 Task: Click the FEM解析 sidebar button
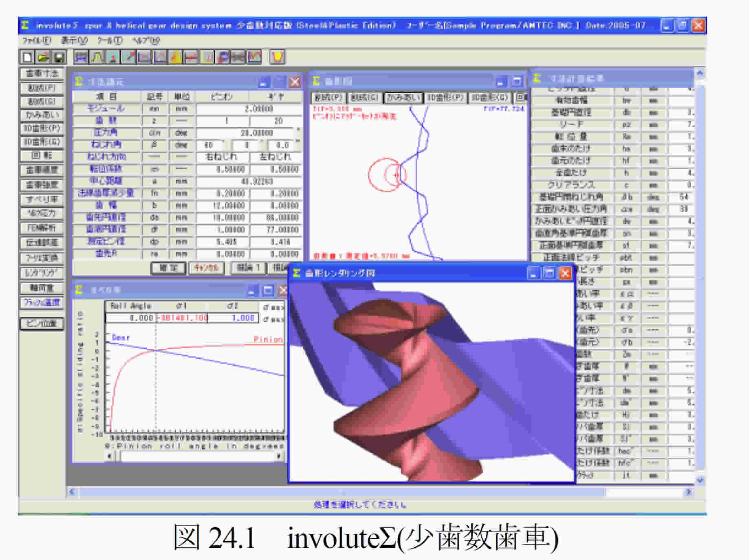point(42,228)
